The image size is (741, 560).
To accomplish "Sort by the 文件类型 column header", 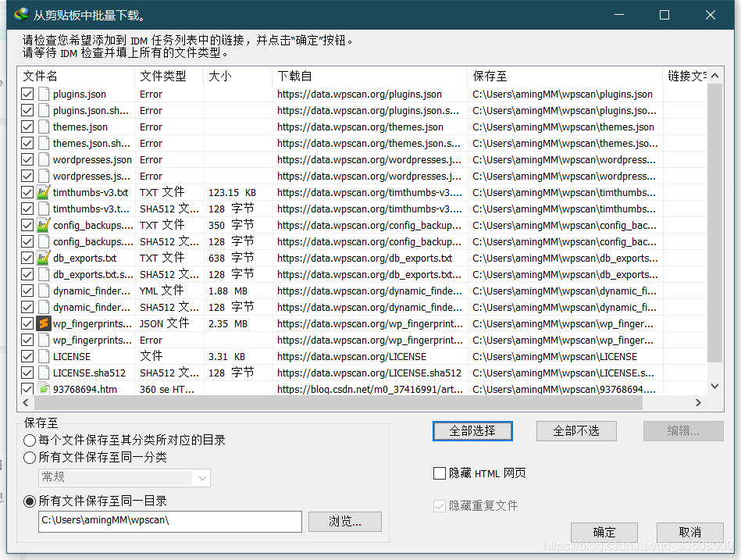I will point(169,76).
